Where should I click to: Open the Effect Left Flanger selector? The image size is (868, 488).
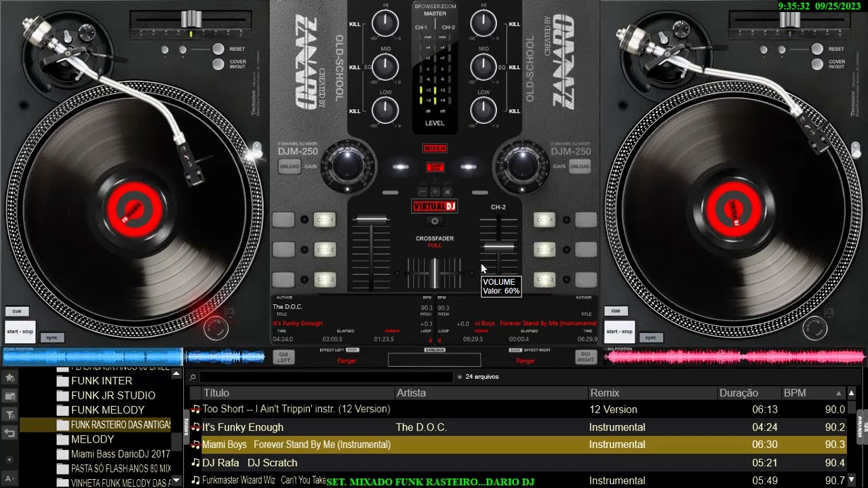tap(347, 361)
